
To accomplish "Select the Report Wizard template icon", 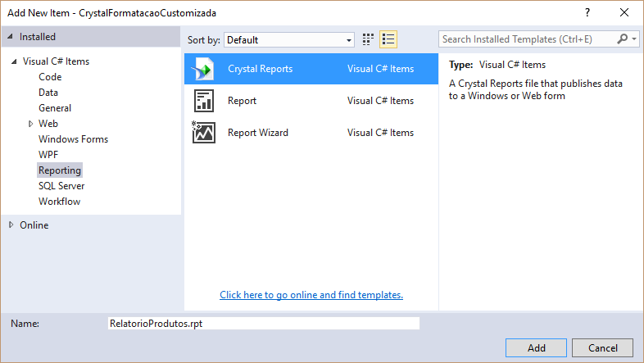I will [203, 132].
